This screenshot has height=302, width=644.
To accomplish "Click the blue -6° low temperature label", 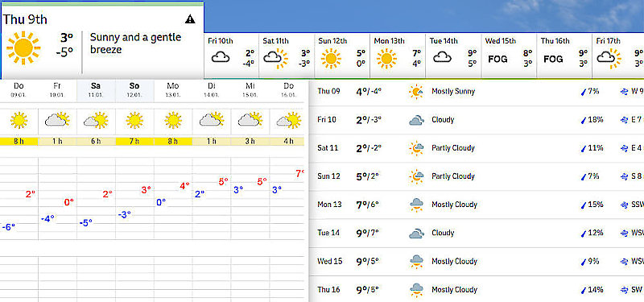I will point(9,226).
